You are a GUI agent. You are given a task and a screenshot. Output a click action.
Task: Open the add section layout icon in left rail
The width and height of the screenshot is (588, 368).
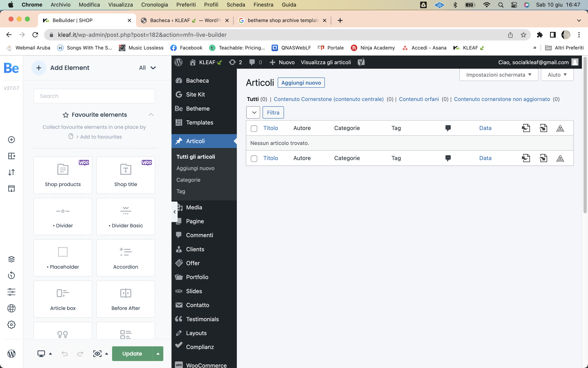[x=11, y=156]
